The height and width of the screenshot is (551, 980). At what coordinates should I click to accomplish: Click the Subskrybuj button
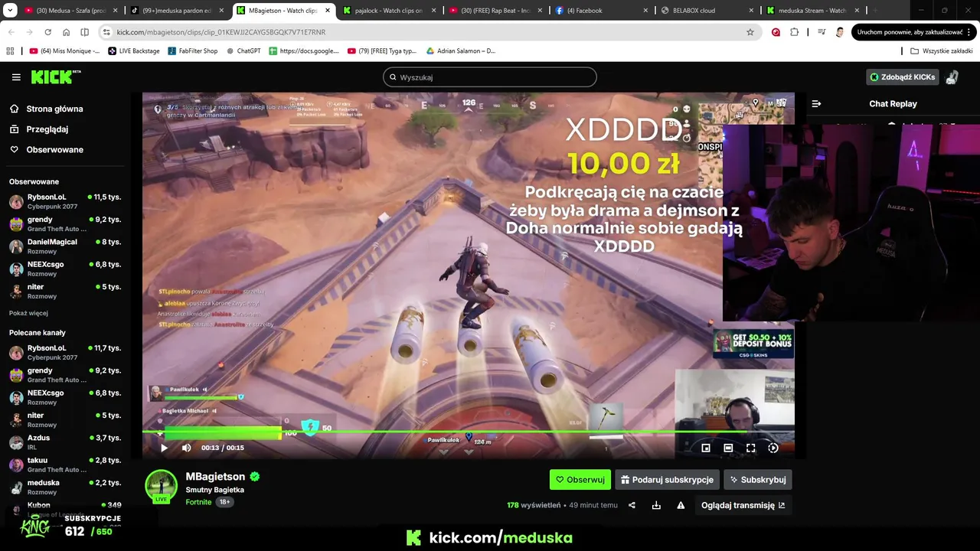point(758,480)
